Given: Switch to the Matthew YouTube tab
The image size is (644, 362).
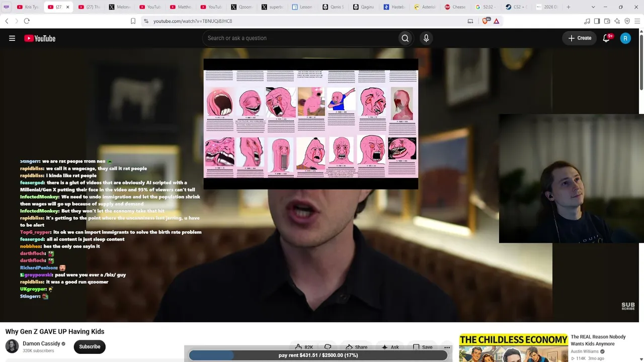Looking at the screenshot, I should (x=180, y=7).
